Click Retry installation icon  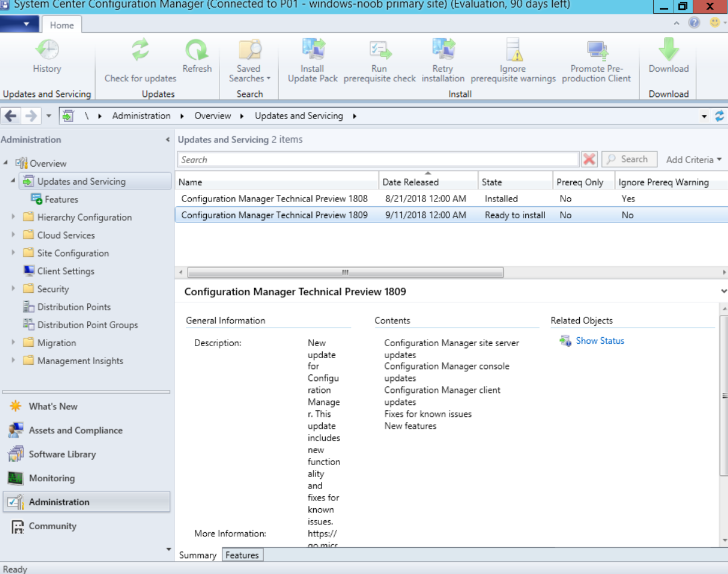(x=443, y=50)
